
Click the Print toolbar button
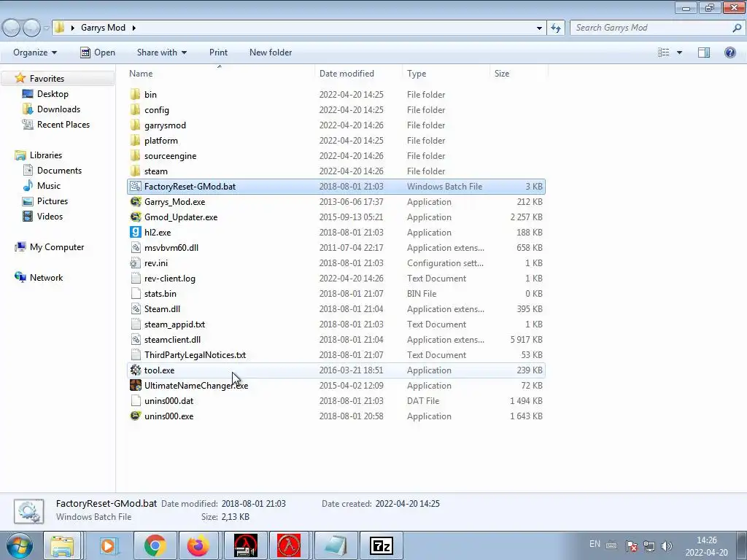pos(218,52)
